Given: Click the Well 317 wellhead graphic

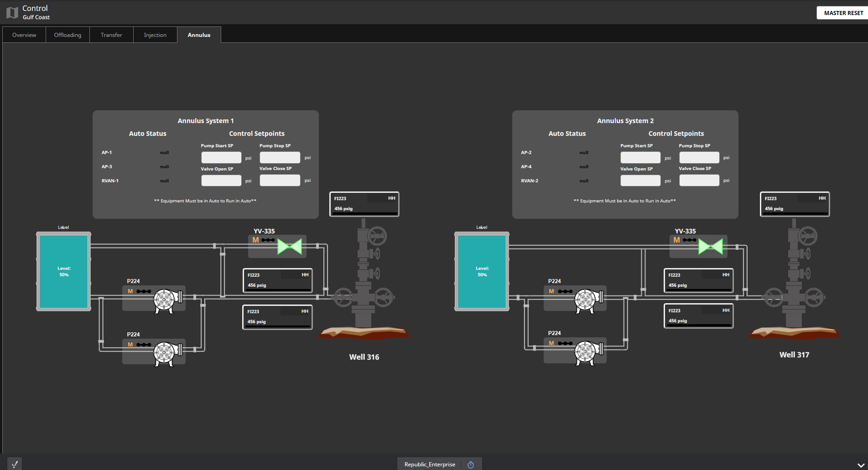Looking at the screenshot, I should [794, 283].
